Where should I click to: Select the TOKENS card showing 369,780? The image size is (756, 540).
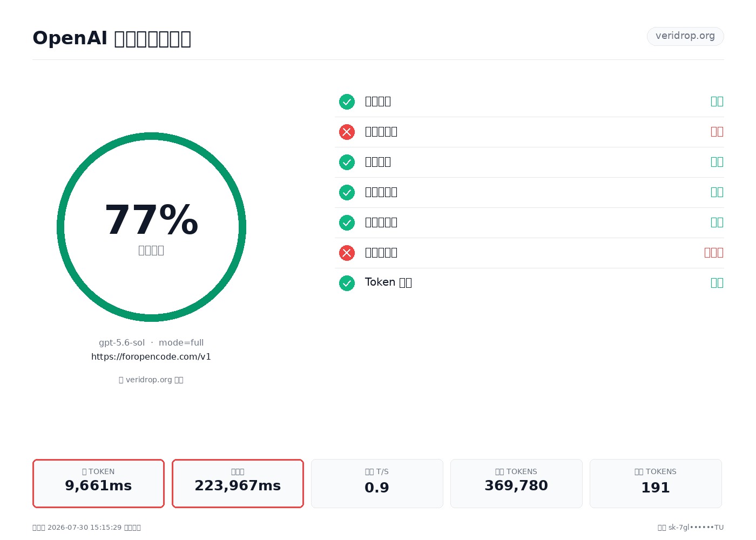[x=516, y=483]
